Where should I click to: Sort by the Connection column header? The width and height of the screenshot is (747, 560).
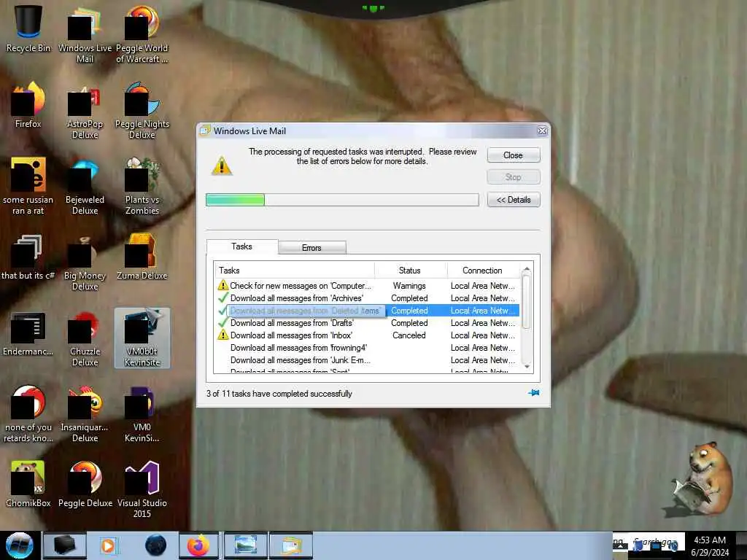point(484,270)
